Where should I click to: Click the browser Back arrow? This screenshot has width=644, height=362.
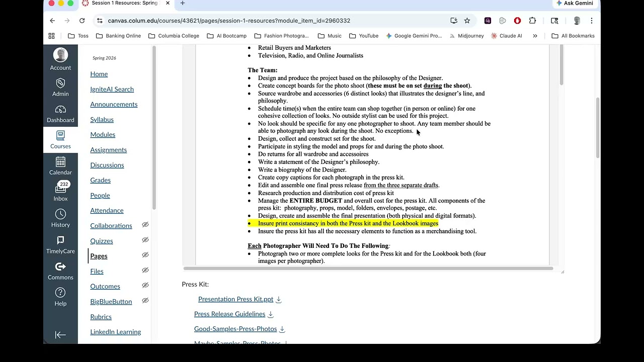pos(52,21)
